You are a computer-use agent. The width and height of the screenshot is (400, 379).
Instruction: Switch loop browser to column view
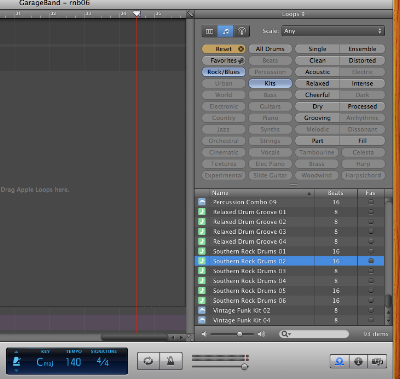[210, 31]
